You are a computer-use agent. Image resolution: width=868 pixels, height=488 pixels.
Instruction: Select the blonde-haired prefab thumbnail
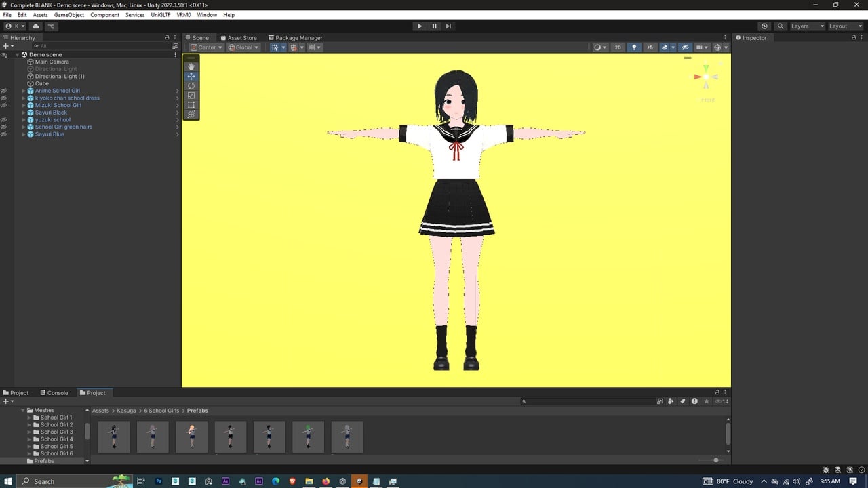pos(192,436)
